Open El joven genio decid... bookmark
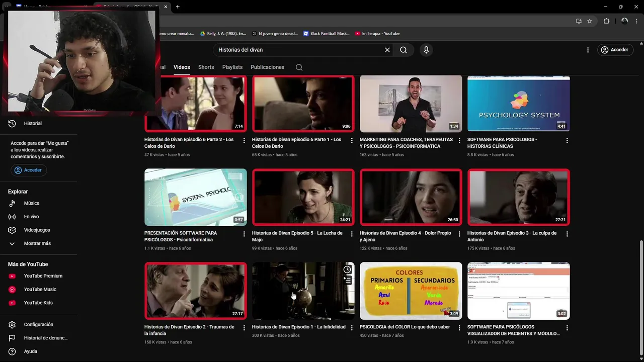Screen dimensions: 644x362 coord(274,34)
